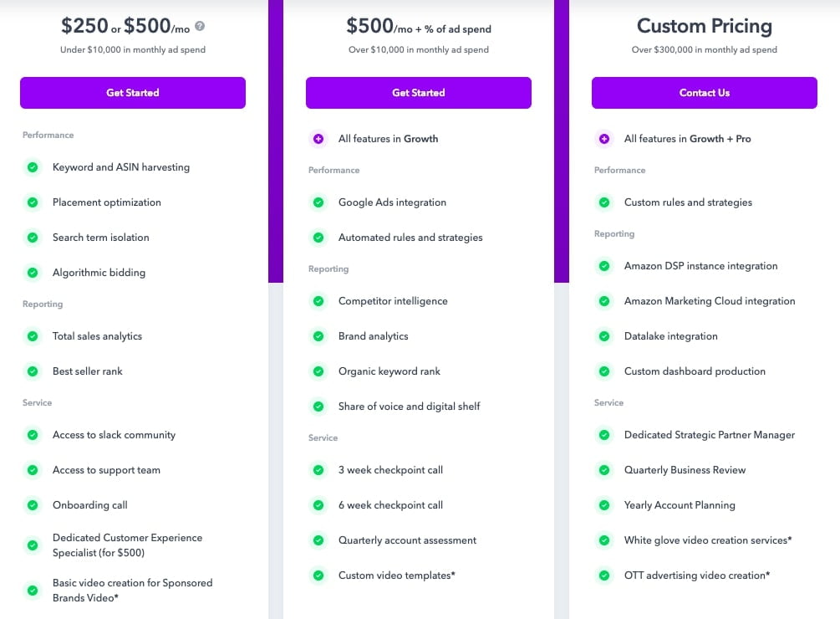Screen dimensions: 840x619
Task: Click the Algorithmic bidding feature text
Action: click(99, 272)
